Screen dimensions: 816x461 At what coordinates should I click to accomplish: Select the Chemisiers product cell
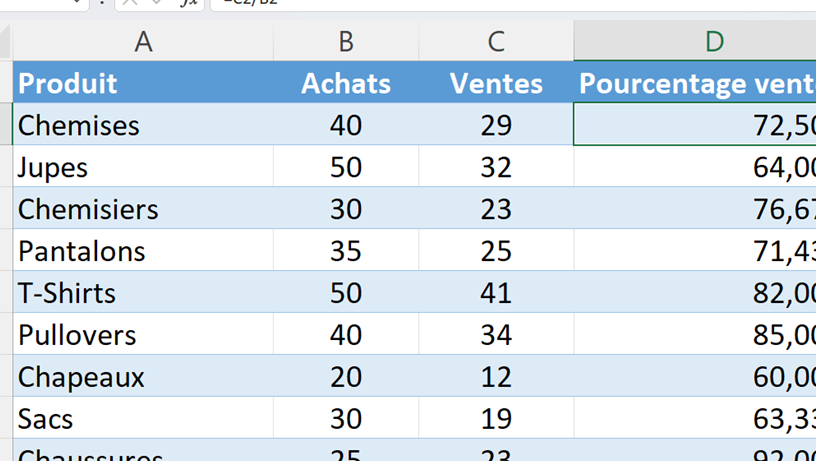[143, 209]
